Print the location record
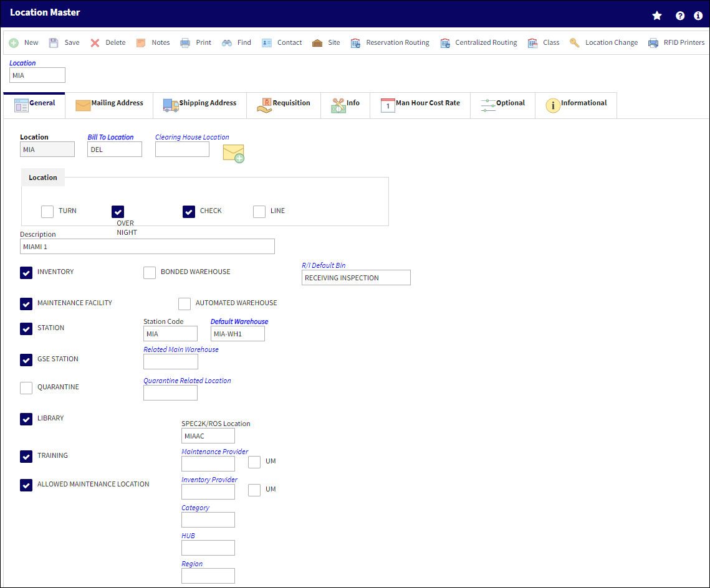This screenshot has height=588, width=710. click(x=196, y=42)
